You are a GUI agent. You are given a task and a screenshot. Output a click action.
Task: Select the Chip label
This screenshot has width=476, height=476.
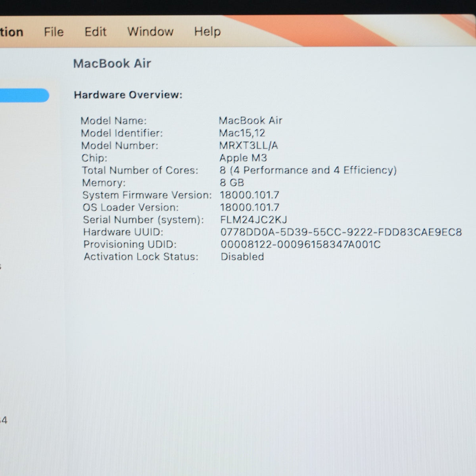point(94,158)
